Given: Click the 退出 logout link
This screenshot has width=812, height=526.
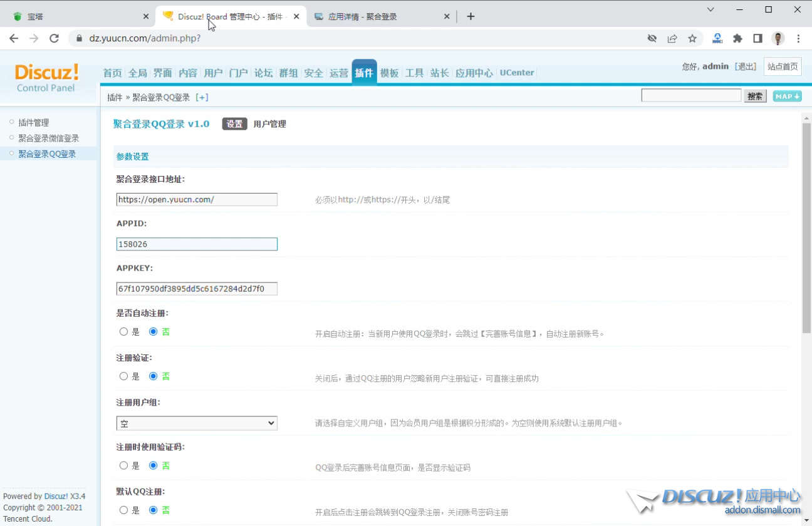Looking at the screenshot, I should (745, 66).
